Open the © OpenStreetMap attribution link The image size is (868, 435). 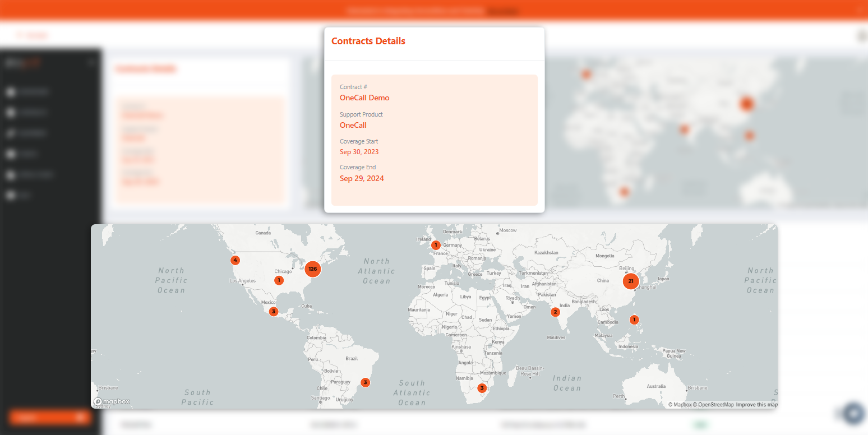click(713, 405)
